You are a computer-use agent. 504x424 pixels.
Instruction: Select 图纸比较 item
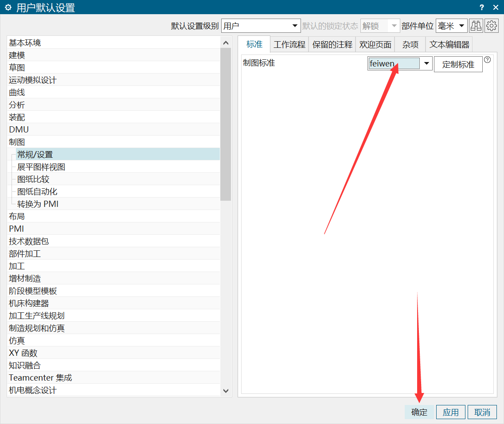pyautogui.click(x=118, y=179)
